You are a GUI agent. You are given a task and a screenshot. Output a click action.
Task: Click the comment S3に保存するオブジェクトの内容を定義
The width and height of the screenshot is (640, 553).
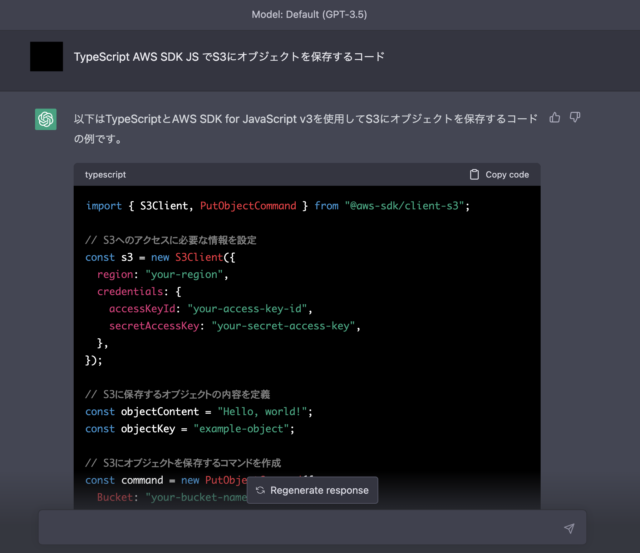coord(178,394)
